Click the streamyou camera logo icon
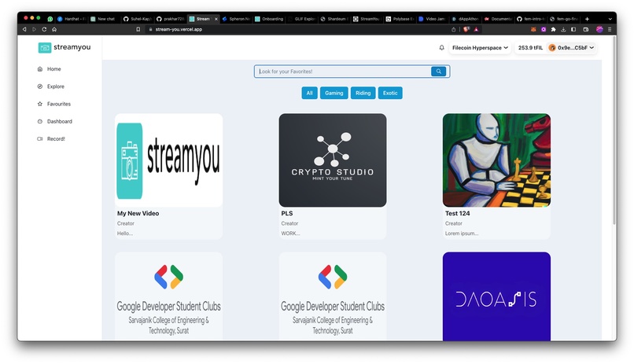This screenshot has width=634, height=364. (x=45, y=48)
